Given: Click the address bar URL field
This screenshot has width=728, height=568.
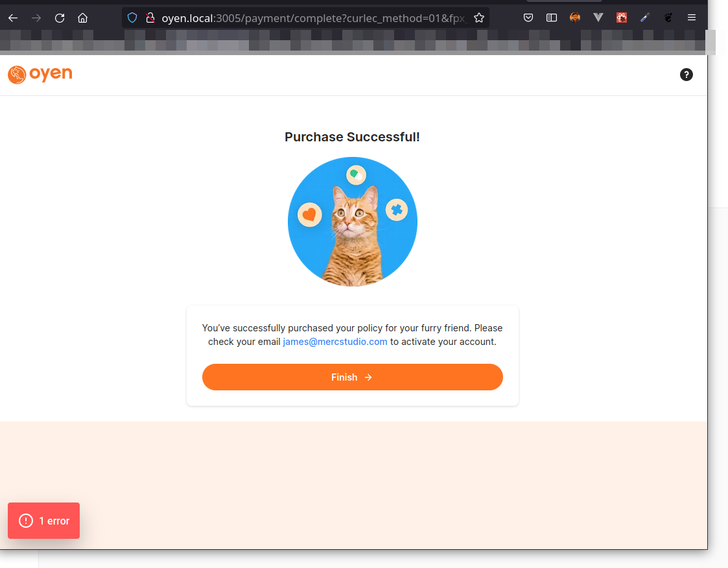Looking at the screenshot, I should 311,18.
